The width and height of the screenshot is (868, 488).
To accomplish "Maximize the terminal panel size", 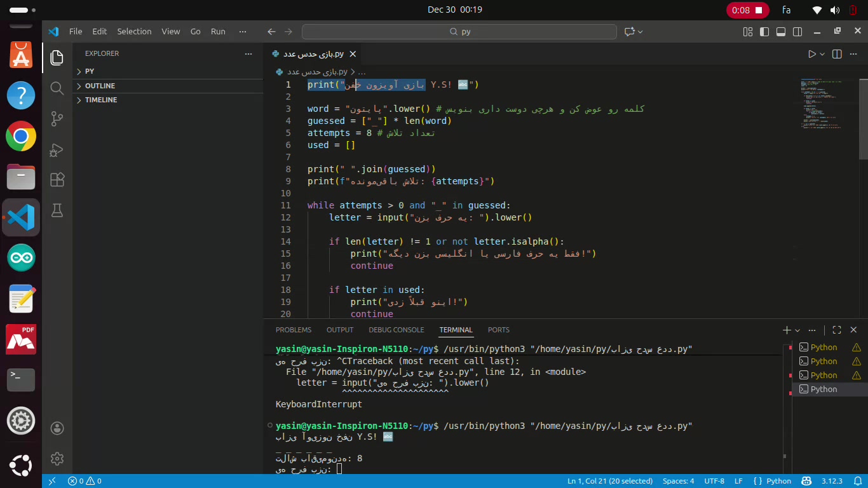I will click(x=837, y=330).
